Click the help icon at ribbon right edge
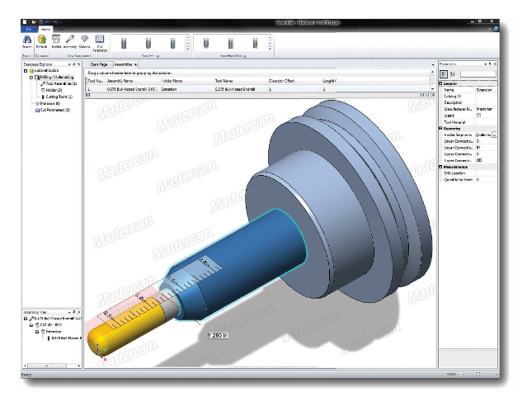The height and width of the screenshot is (397, 532). click(496, 29)
